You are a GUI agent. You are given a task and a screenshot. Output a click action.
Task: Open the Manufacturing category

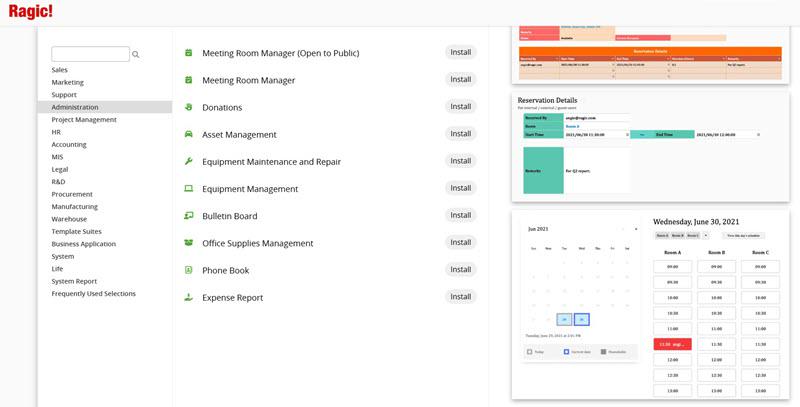74,207
